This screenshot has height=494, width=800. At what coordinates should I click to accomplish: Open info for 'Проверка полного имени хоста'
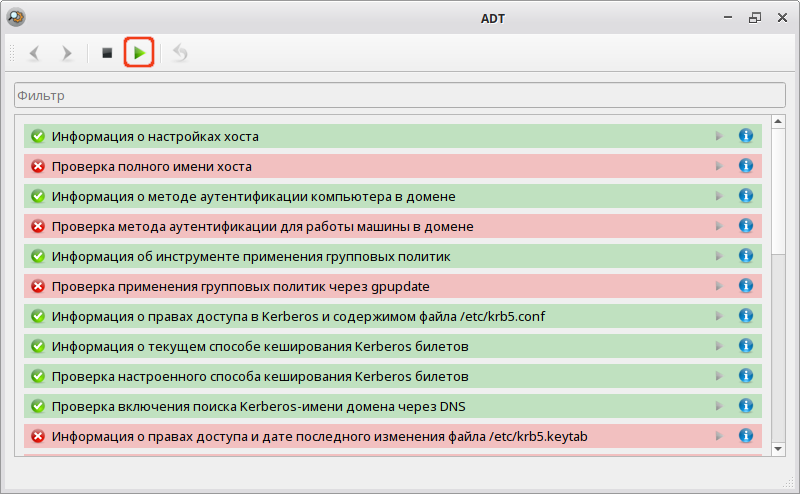pos(745,166)
